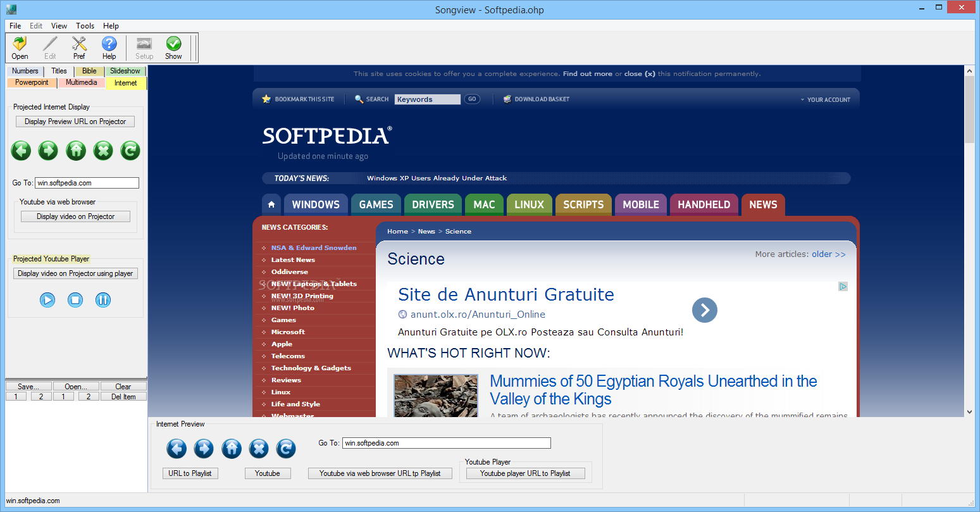Switch to the Bible tab
980x512 pixels.
click(x=89, y=71)
